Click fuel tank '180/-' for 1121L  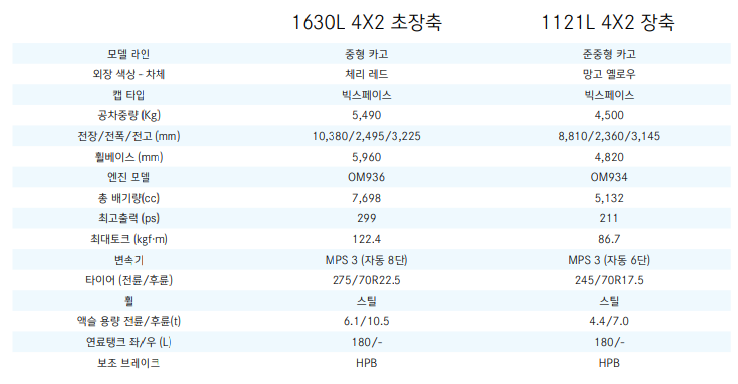pyautogui.click(x=609, y=342)
